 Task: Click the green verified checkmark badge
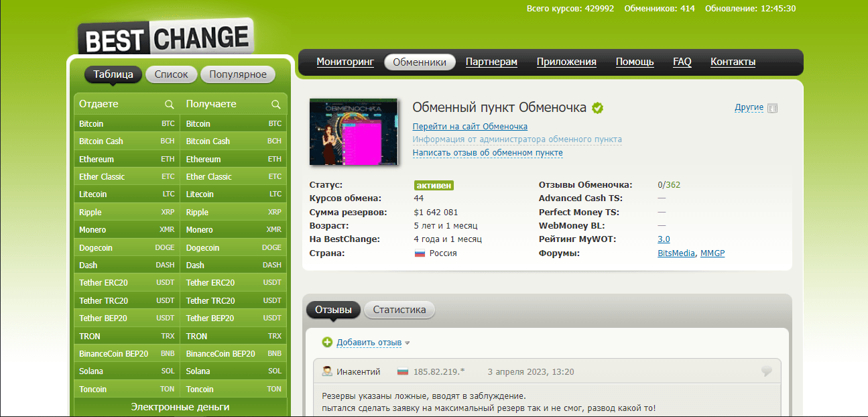point(597,107)
